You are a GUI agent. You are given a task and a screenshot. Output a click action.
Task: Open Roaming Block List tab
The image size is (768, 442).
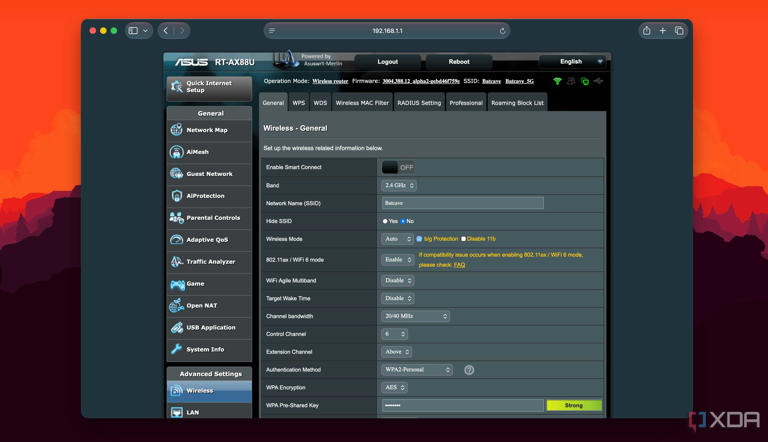click(x=518, y=103)
